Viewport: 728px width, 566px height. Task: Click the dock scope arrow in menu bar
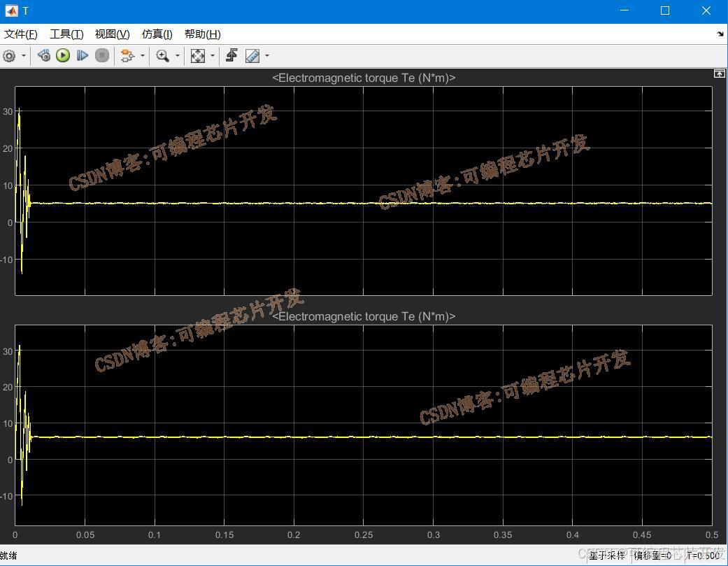[720, 34]
